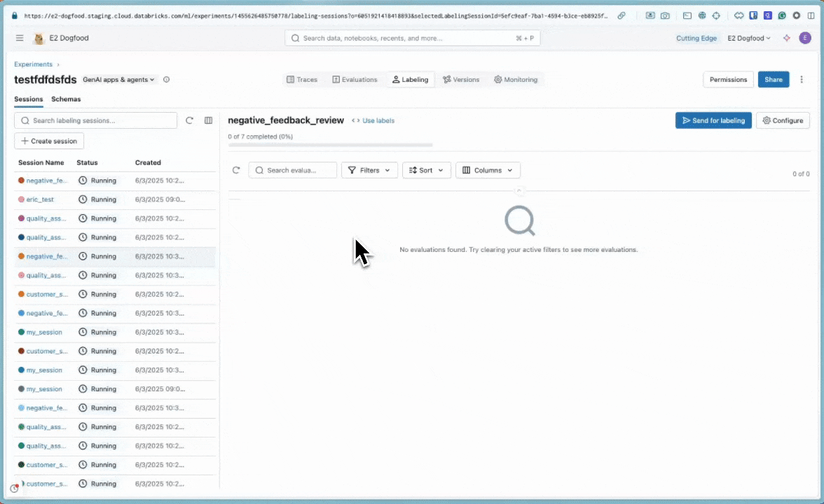Image resolution: width=824 pixels, height=504 pixels.
Task: Click the Session Name column header
Action: [x=41, y=162]
